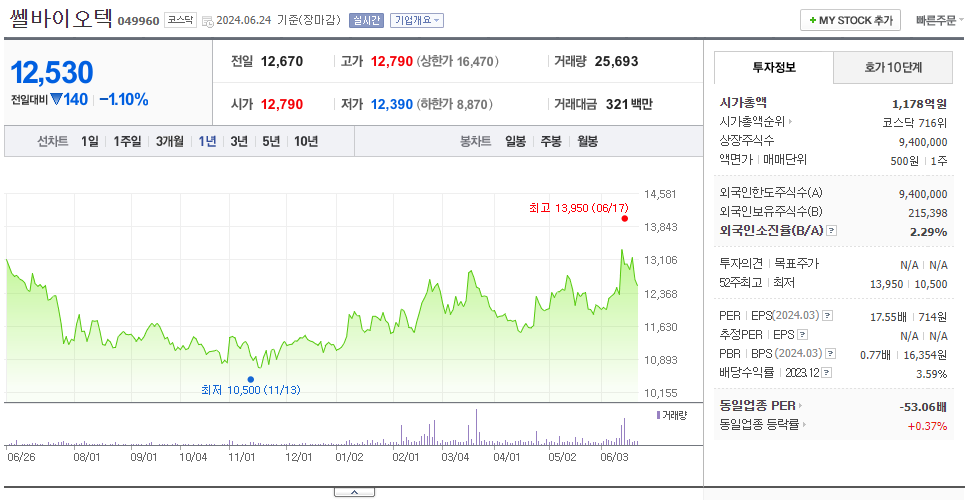Switch to 주봉 candle chart
968x500 pixels.
[551, 141]
